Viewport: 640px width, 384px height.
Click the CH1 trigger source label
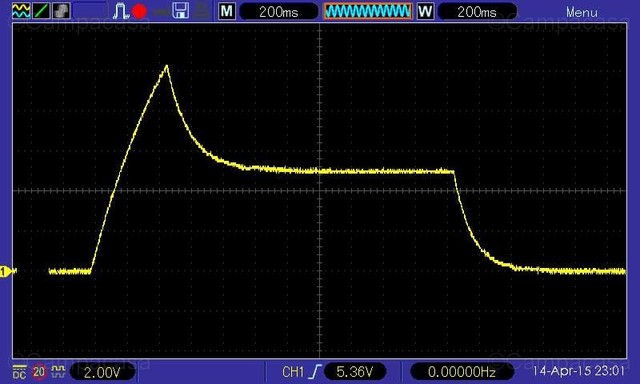pyautogui.click(x=293, y=372)
